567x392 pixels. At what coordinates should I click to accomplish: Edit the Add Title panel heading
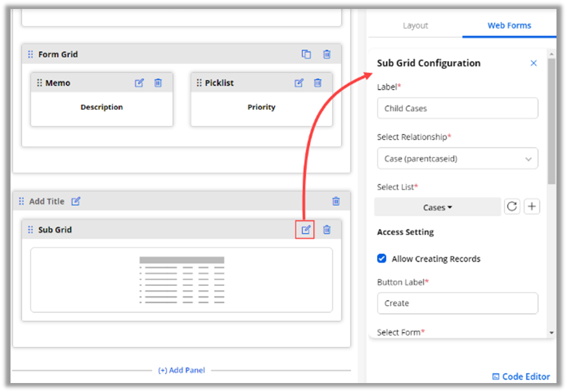tap(76, 201)
